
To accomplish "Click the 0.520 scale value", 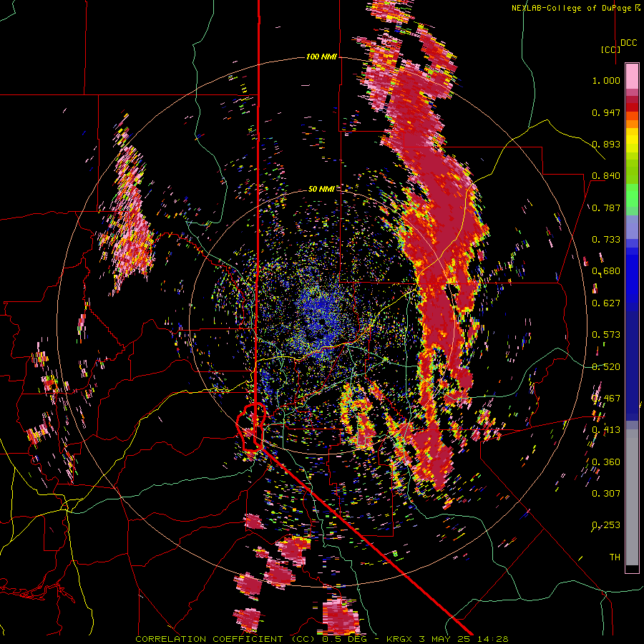I will (x=606, y=367).
